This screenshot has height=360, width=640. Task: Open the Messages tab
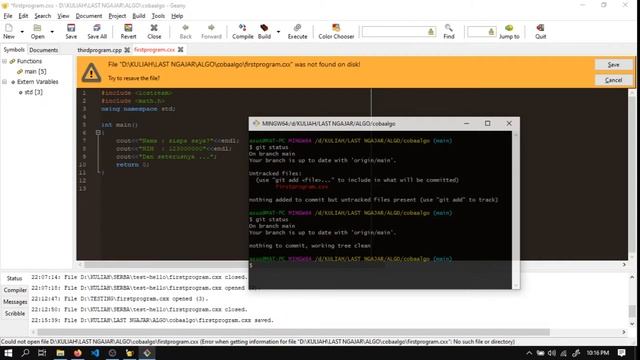tap(15, 302)
